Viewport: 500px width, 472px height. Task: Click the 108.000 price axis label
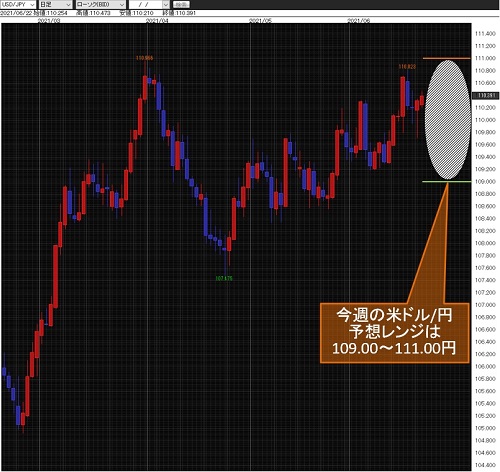(x=485, y=243)
